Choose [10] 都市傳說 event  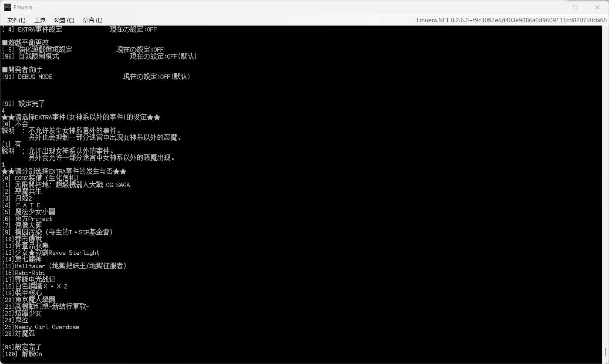pyautogui.click(x=22, y=239)
